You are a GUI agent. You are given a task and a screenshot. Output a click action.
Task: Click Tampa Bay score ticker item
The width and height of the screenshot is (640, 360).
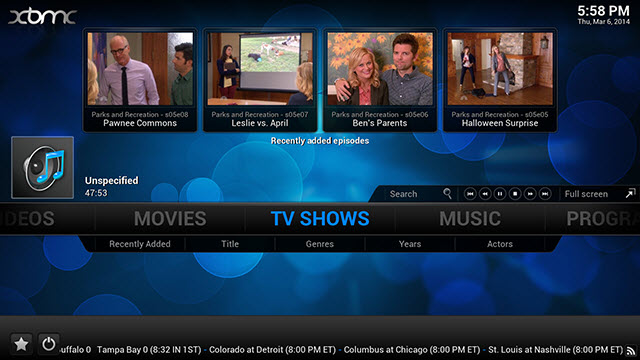(x=149, y=350)
